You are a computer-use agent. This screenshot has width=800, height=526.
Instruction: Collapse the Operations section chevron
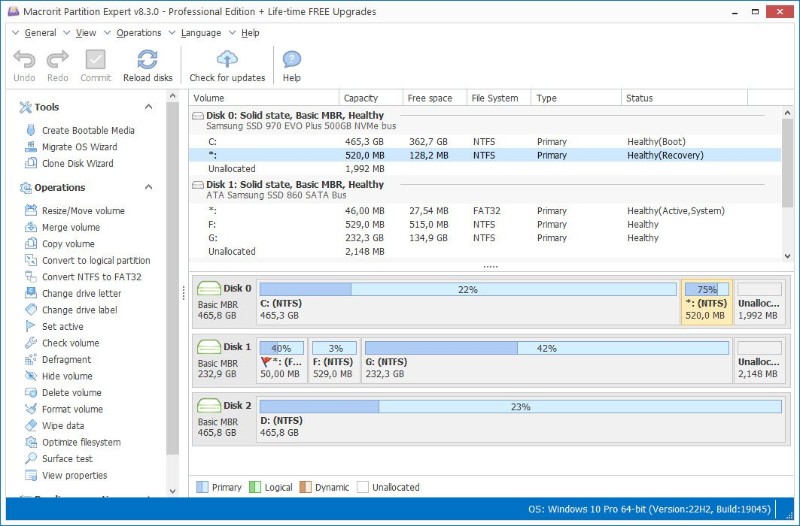click(148, 187)
